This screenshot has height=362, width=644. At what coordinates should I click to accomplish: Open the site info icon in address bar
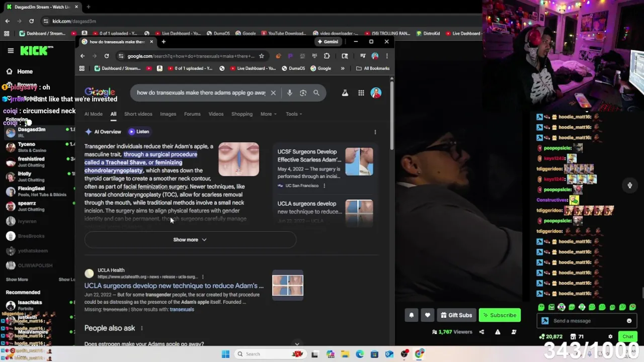121,56
